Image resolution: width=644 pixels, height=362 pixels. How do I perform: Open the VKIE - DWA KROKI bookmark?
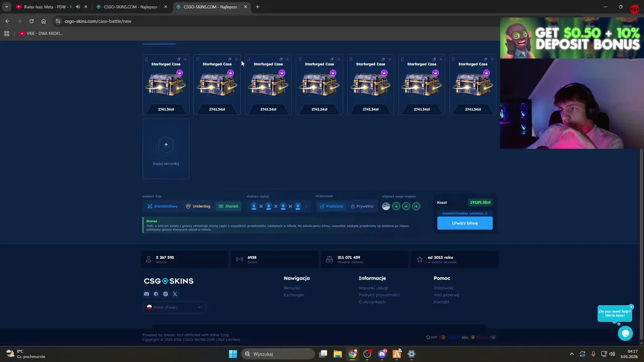(x=41, y=33)
